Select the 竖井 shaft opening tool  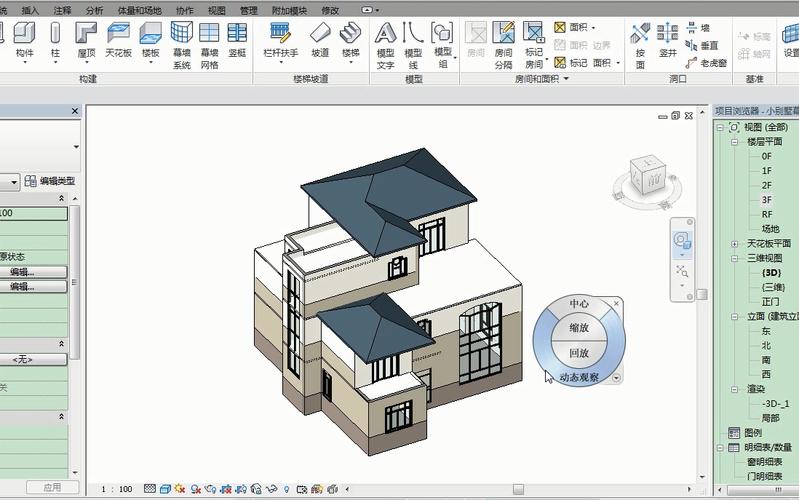668,40
